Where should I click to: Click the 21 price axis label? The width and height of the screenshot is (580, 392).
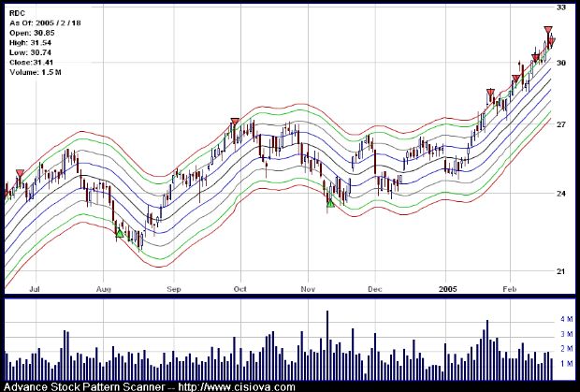click(x=561, y=271)
